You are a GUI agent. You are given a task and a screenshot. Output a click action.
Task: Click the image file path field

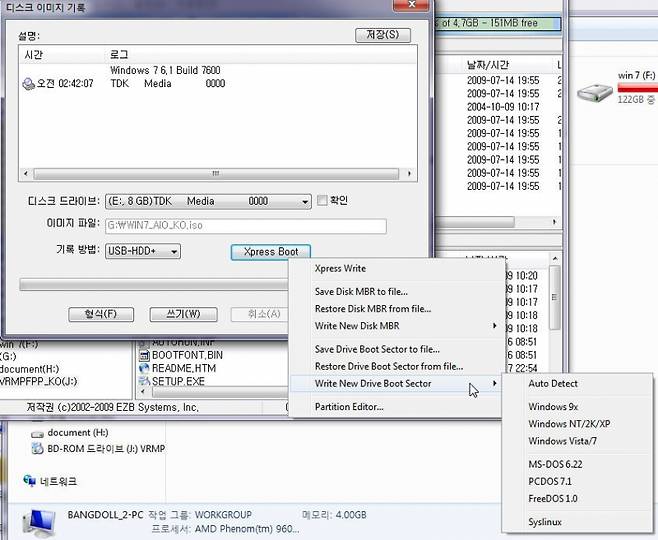[x=245, y=227]
